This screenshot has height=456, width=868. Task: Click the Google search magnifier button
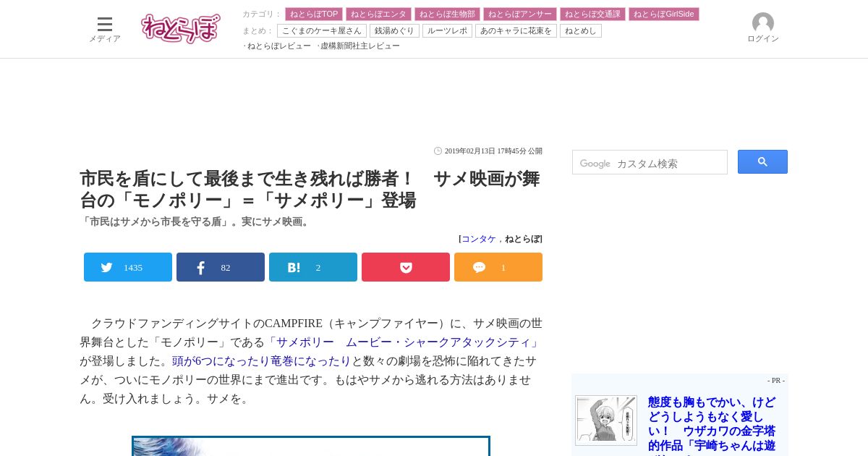point(762,161)
